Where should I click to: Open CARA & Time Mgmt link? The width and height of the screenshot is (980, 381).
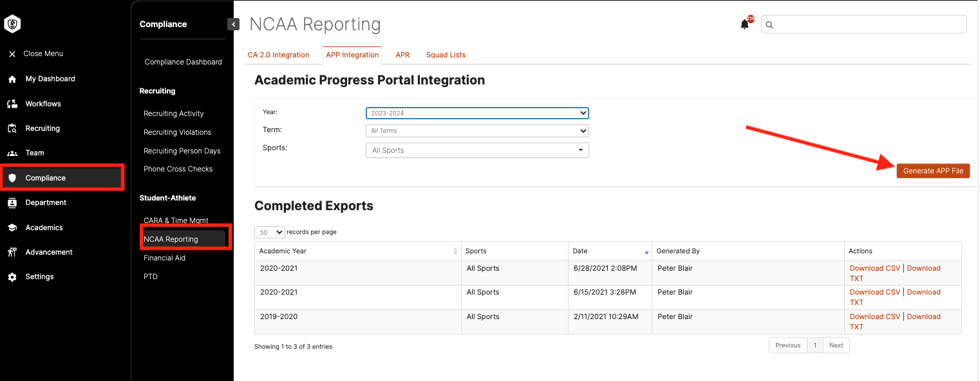176,221
